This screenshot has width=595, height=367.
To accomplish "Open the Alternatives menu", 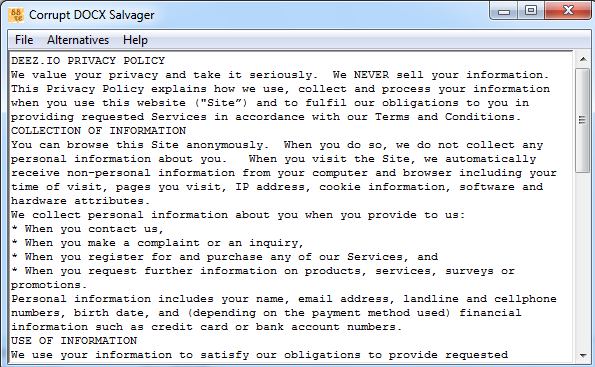I will click(78, 40).
